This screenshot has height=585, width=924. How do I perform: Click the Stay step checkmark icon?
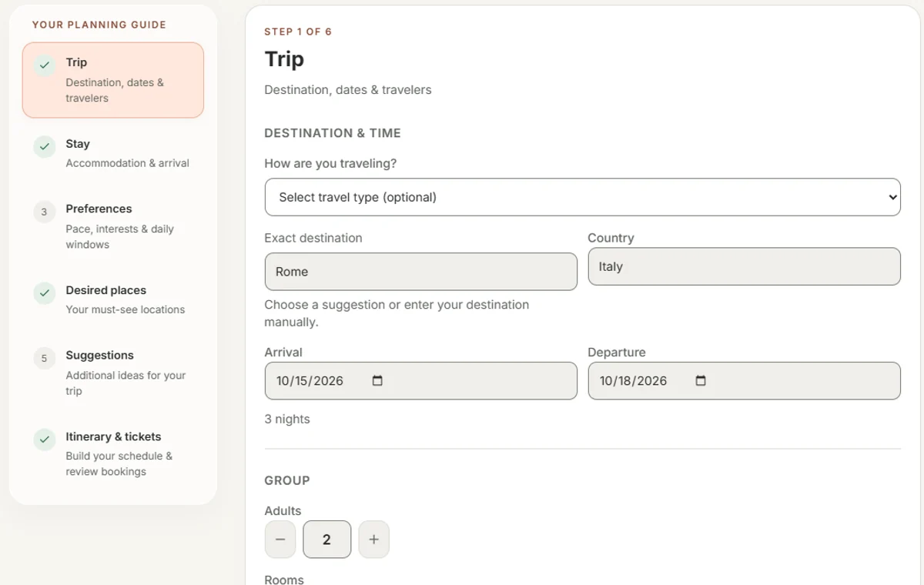click(45, 146)
